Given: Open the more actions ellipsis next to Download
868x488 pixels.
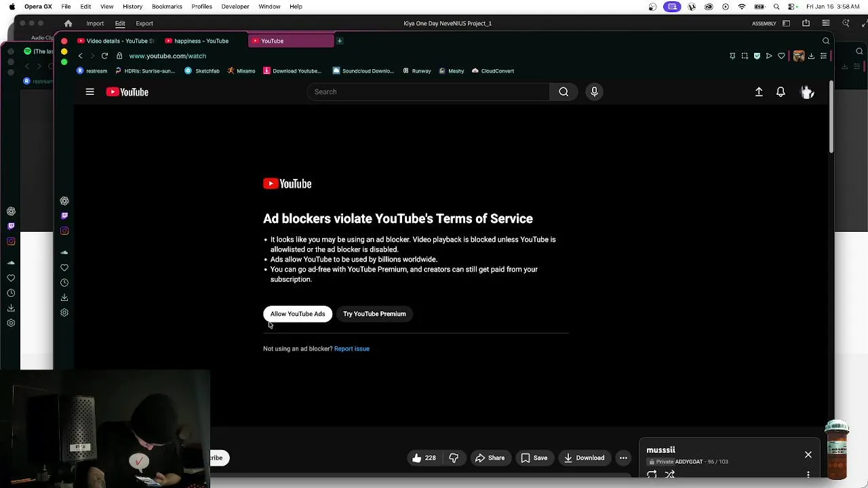Looking at the screenshot, I should (623, 457).
